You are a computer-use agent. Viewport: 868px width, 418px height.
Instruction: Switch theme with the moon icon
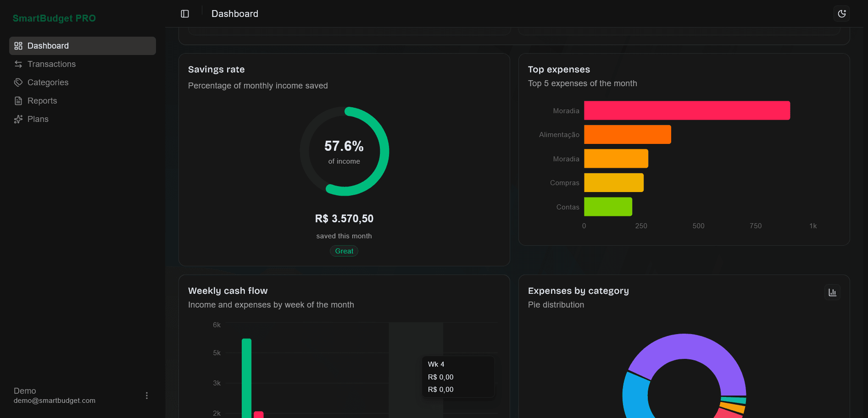point(842,14)
